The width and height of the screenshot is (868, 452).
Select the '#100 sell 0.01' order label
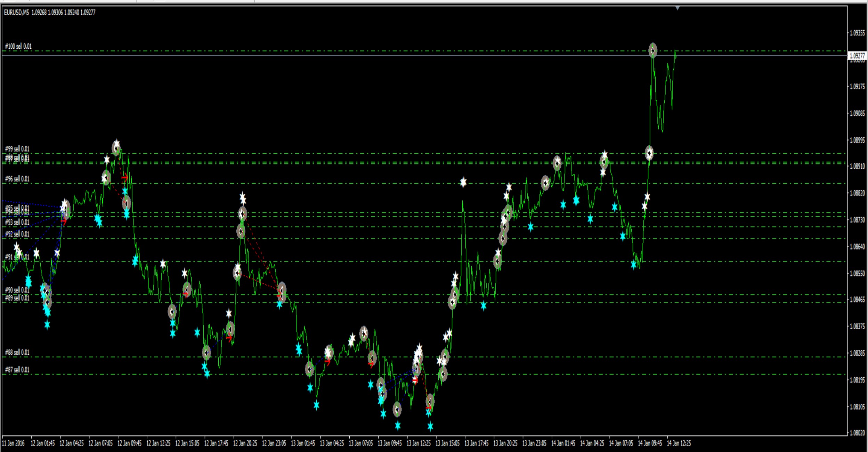(x=18, y=46)
